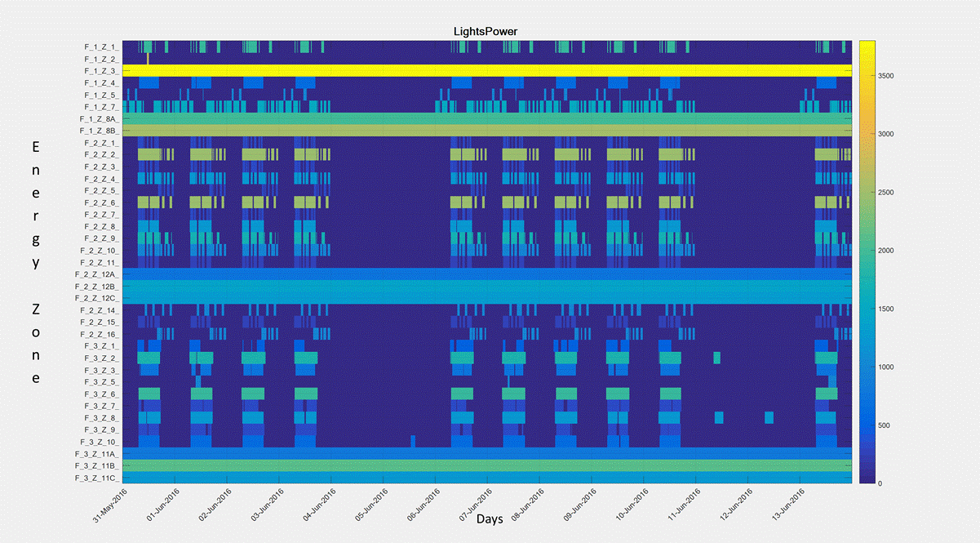Screen dimensions: 980x543
Task: Select the F_1_Z_8A_ zone label
Action: coord(99,119)
